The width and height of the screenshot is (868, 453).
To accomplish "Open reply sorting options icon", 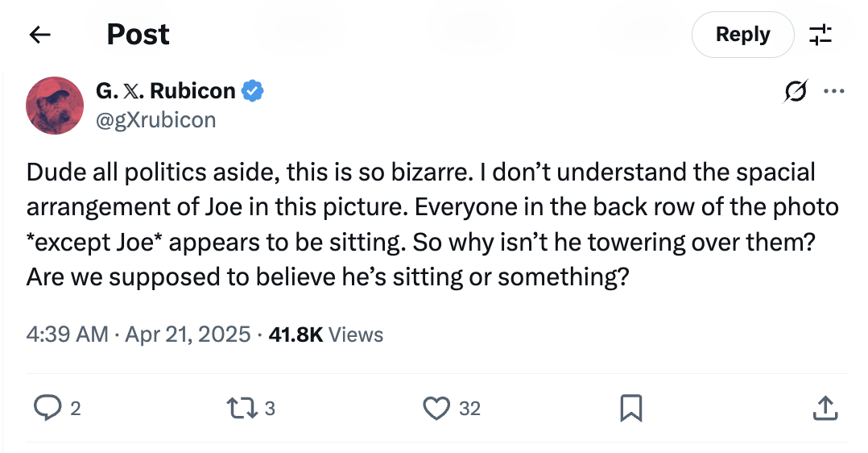I will pos(820,35).
